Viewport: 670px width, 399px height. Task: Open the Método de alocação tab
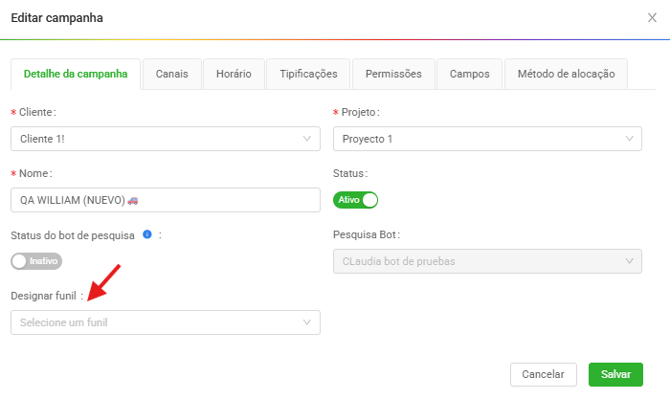click(566, 74)
